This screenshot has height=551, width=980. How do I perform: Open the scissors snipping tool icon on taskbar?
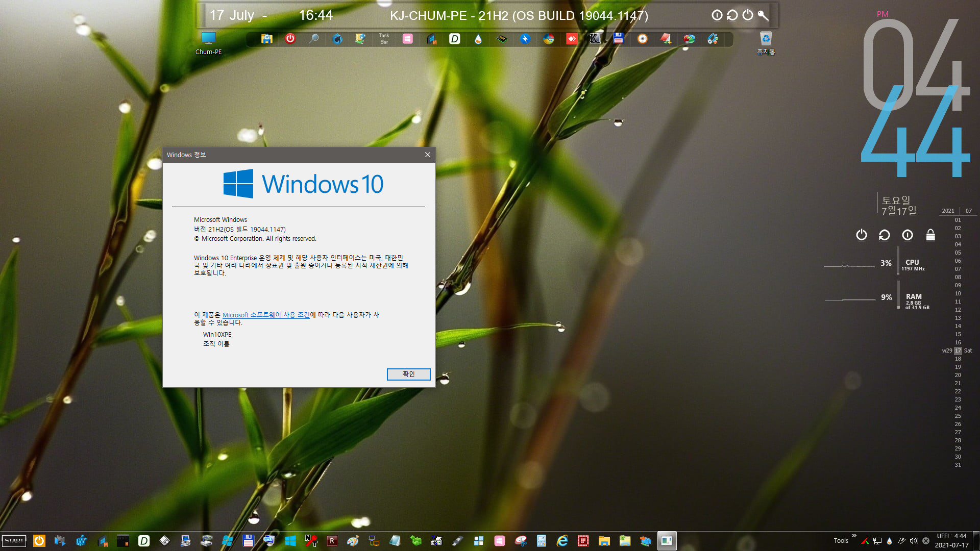(521, 541)
